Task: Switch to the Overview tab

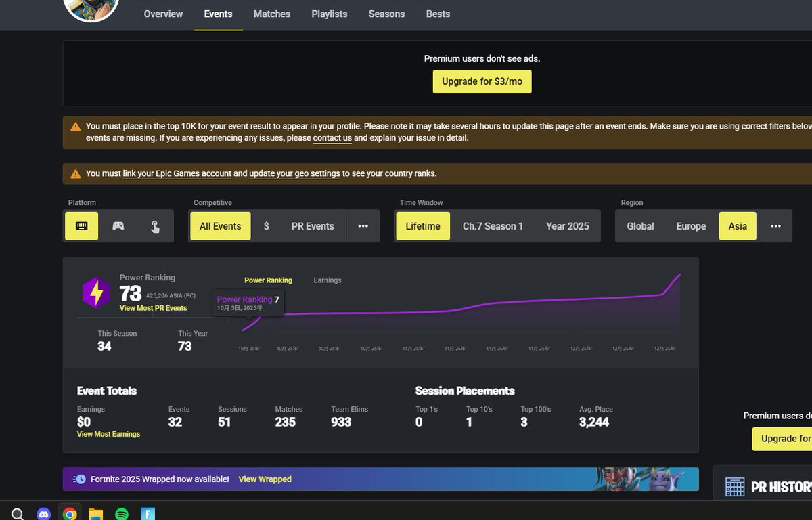Action: 163,14
